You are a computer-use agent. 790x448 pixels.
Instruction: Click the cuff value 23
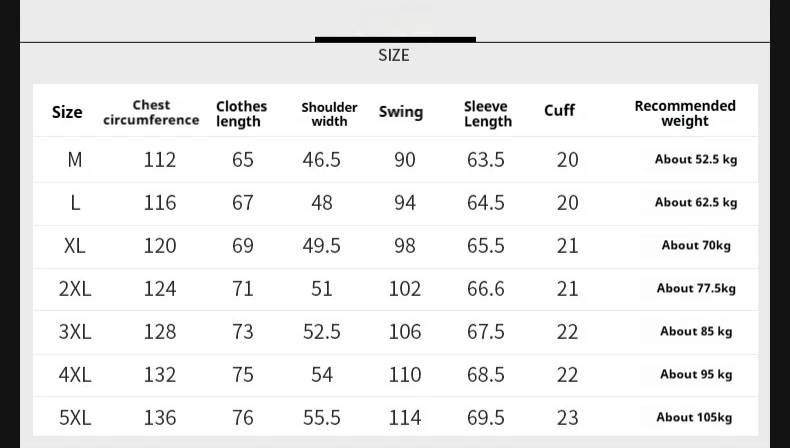click(567, 418)
